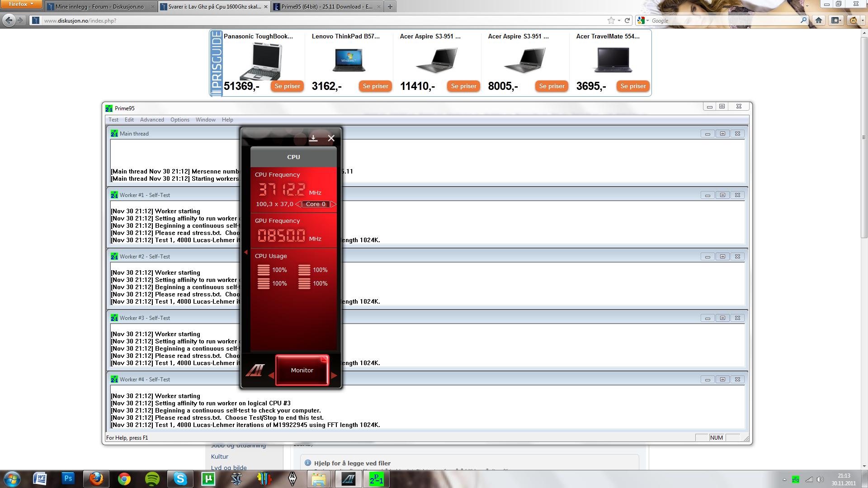Open uTorrent from taskbar
Image resolution: width=868 pixels, height=488 pixels.
208,479
